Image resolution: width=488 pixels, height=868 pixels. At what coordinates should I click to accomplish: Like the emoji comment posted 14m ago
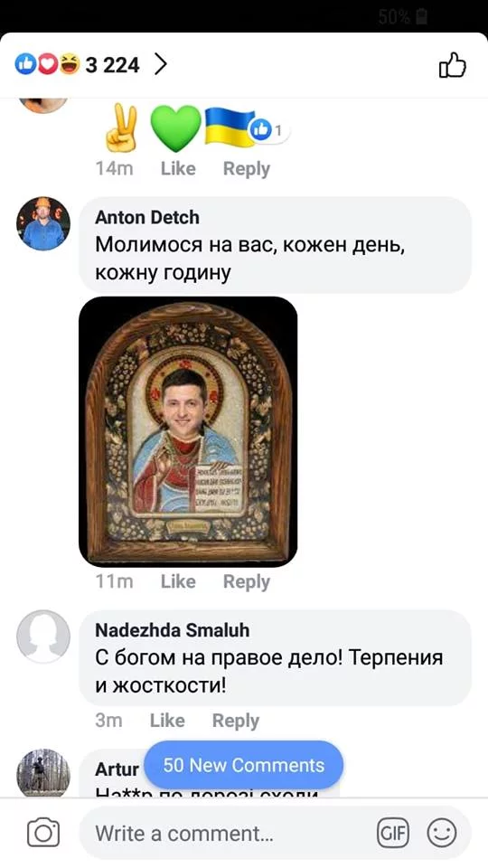(x=178, y=168)
